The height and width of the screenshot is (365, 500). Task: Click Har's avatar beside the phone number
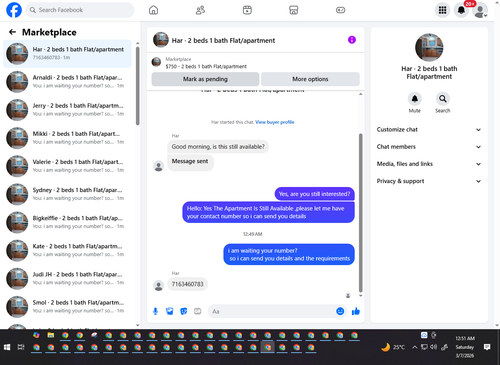pyautogui.click(x=158, y=285)
